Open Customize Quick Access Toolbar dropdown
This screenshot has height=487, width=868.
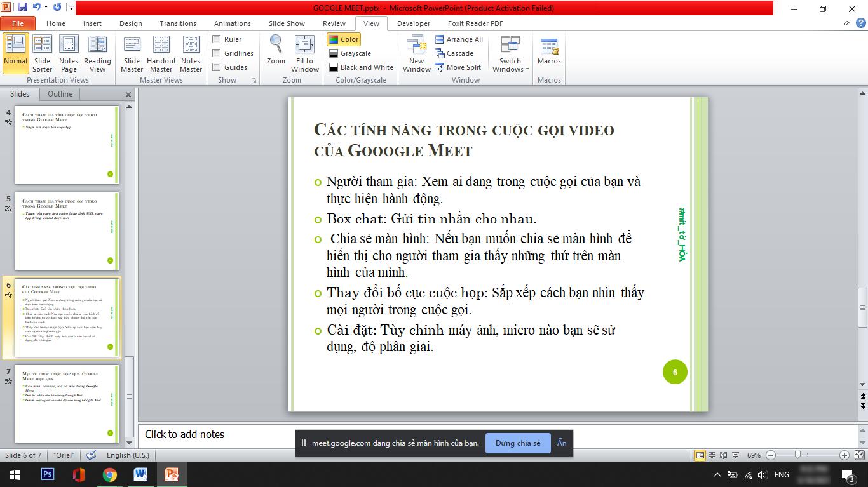pyautogui.click(x=71, y=8)
